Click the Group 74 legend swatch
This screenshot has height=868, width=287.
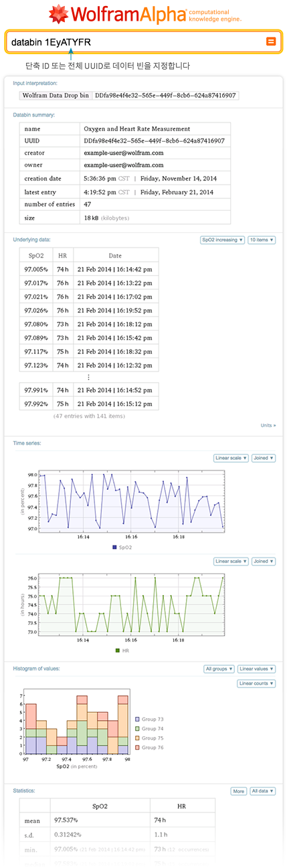tap(137, 729)
